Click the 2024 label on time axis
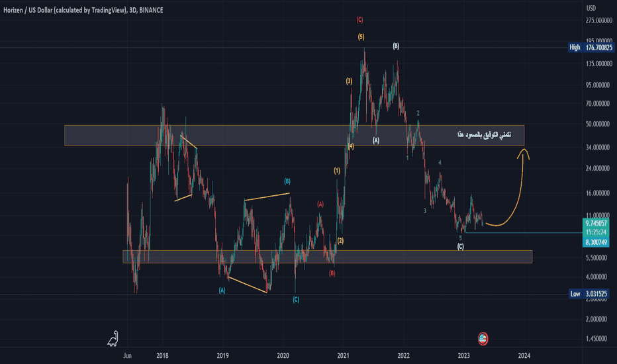Screen dimensions: 617x364 pos(524,356)
